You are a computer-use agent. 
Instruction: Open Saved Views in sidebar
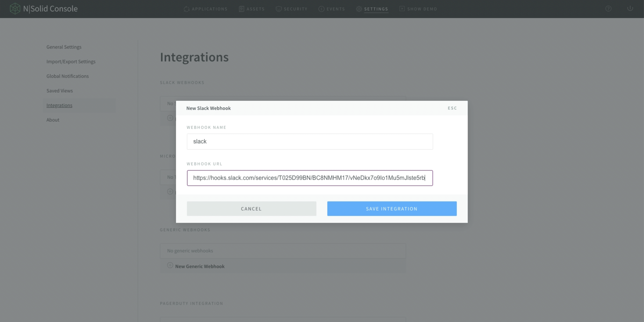(59, 91)
